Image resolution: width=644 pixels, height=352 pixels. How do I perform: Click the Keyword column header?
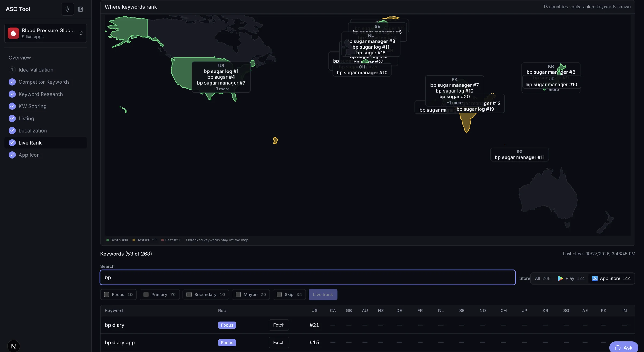[114, 311]
